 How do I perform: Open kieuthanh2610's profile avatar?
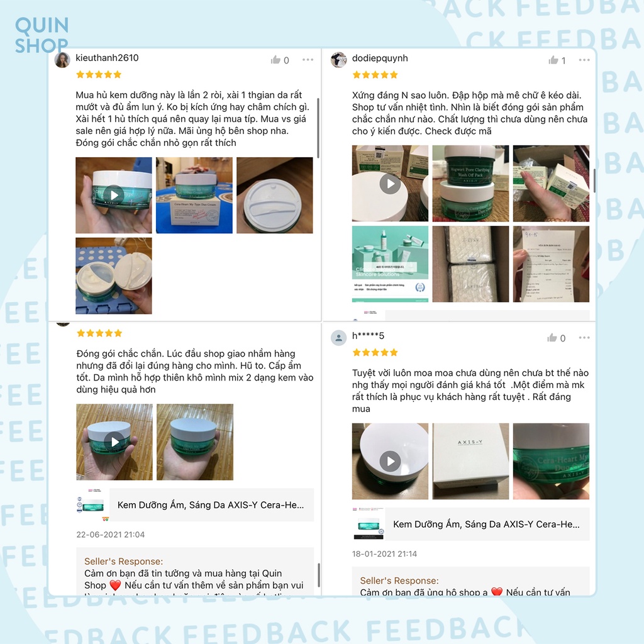point(62,60)
